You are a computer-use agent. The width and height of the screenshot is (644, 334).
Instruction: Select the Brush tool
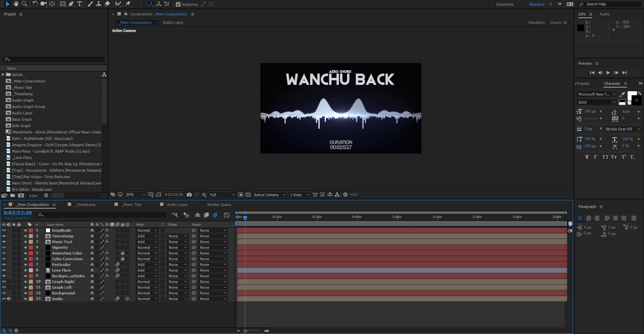click(90, 4)
